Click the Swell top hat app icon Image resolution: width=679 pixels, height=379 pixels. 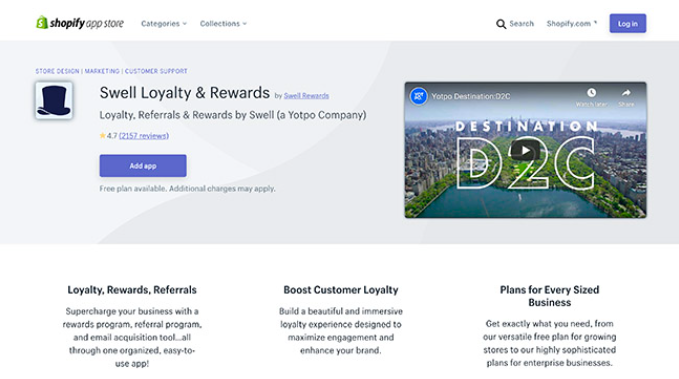(x=54, y=100)
